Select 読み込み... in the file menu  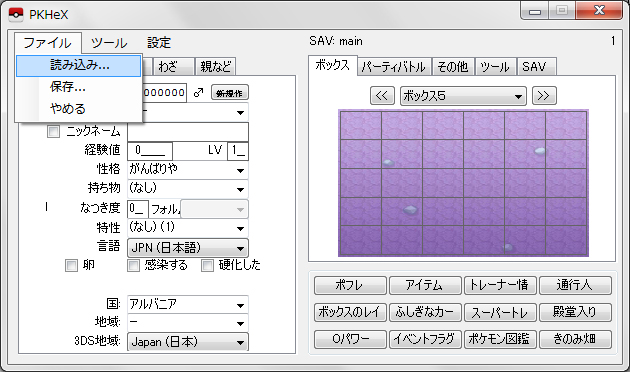coord(79,65)
